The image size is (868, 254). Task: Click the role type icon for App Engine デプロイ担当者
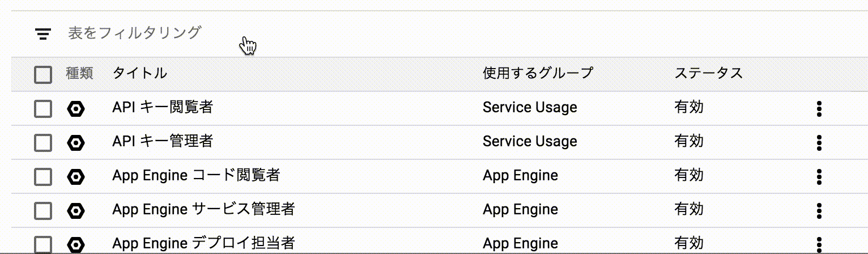(x=76, y=245)
